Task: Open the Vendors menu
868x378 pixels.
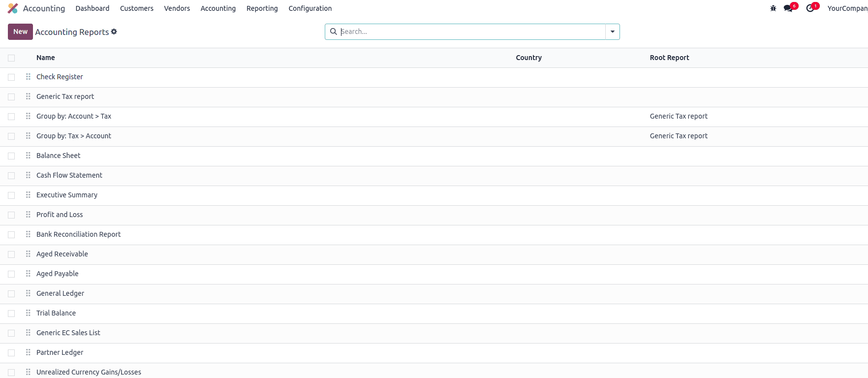Action: point(177,8)
